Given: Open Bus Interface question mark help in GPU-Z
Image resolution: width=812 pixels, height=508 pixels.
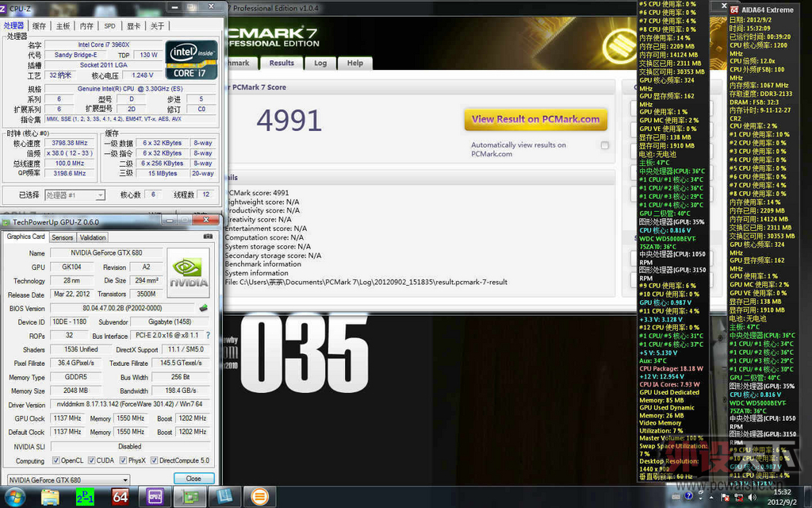Looking at the screenshot, I should (x=209, y=336).
